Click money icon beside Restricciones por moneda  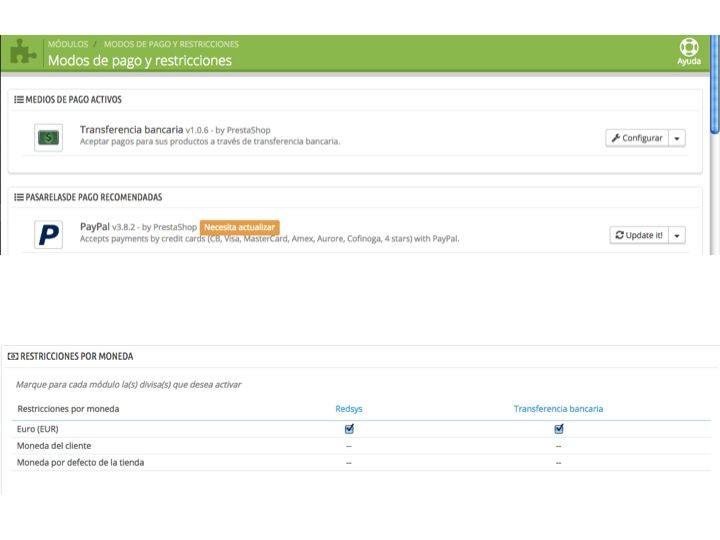coord(13,356)
